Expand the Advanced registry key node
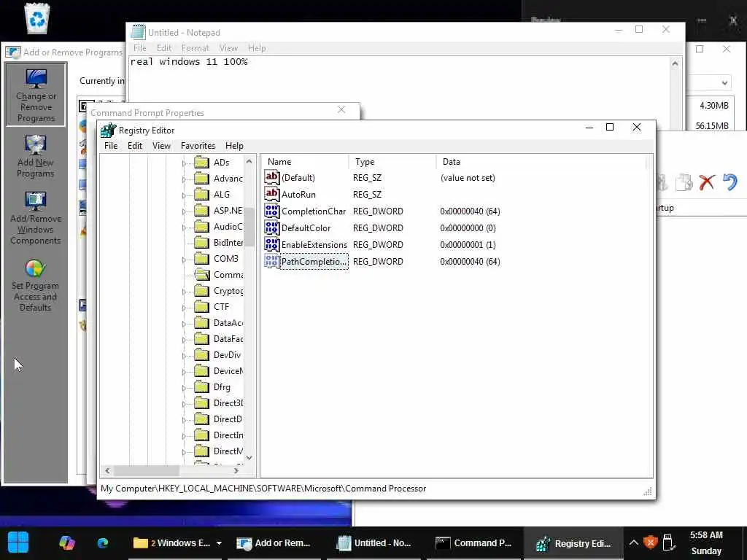The width and height of the screenshot is (747, 560). (x=185, y=179)
